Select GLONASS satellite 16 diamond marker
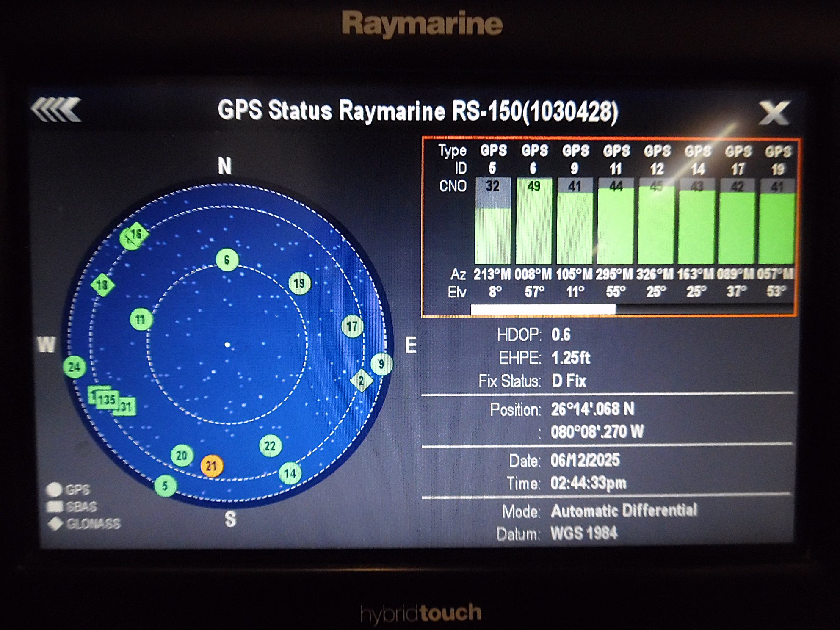This screenshot has height=630, width=840. point(136,234)
